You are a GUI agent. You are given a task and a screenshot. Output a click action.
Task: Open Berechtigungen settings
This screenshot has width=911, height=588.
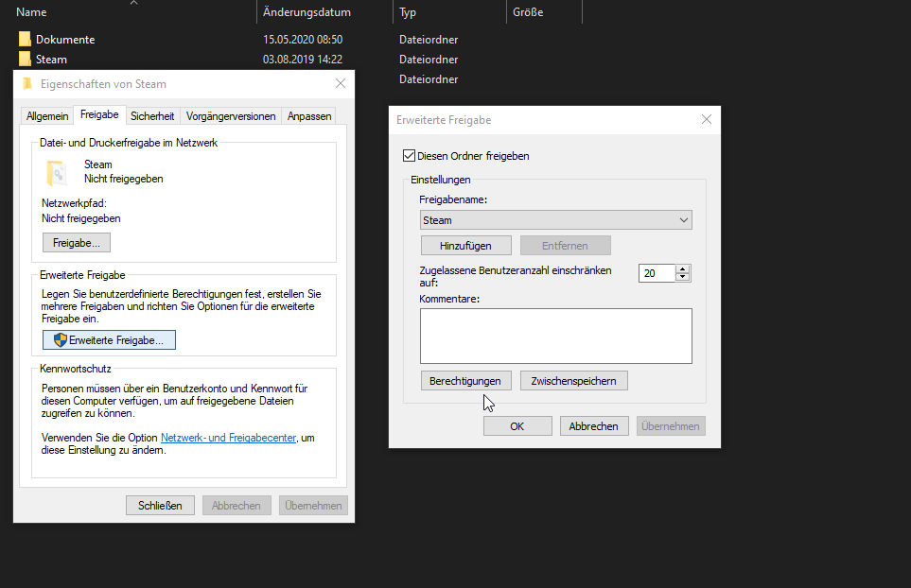tap(466, 381)
